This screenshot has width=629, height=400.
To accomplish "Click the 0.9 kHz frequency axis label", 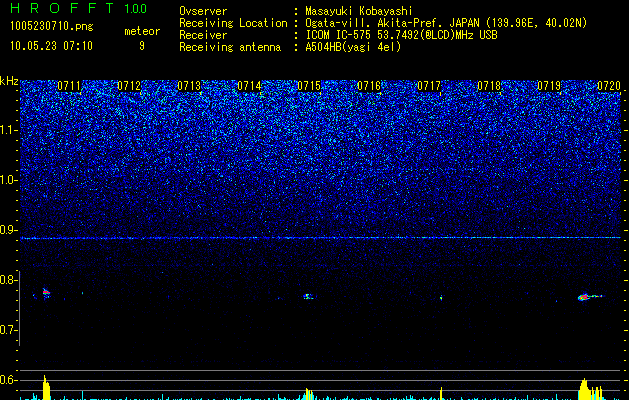I will [9, 230].
